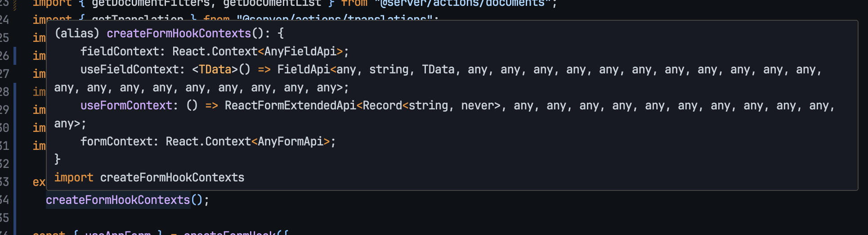Click the formContext property in the tooltip

pos(116,141)
